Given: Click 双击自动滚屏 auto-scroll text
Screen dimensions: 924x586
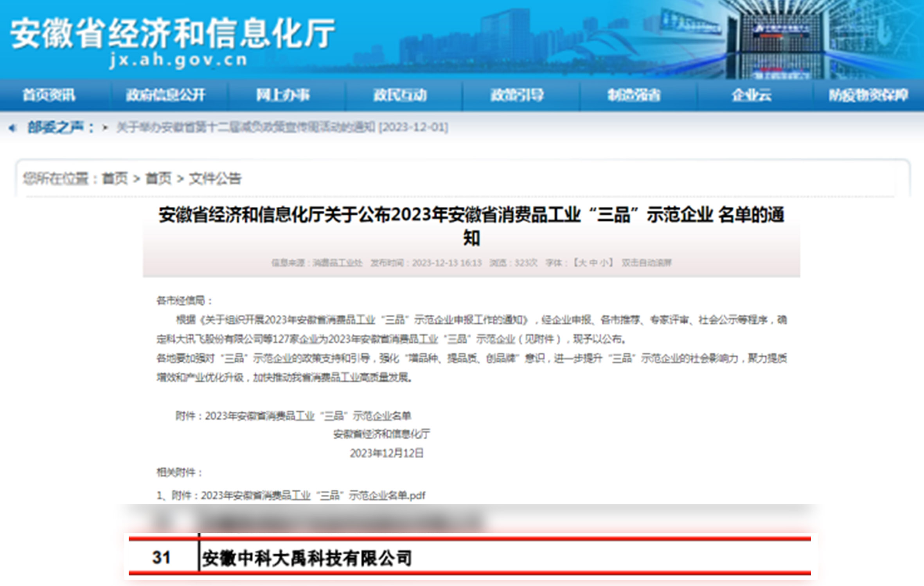Looking at the screenshot, I should click(x=646, y=263).
